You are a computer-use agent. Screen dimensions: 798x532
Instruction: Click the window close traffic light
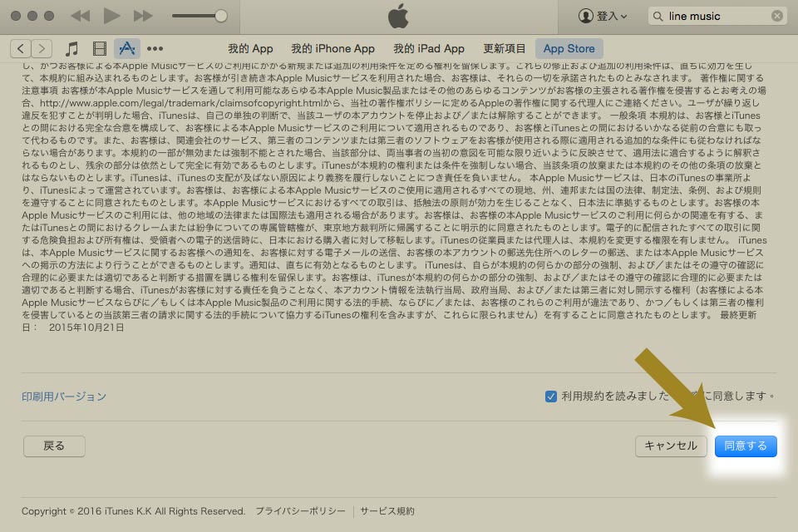tap(16, 16)
